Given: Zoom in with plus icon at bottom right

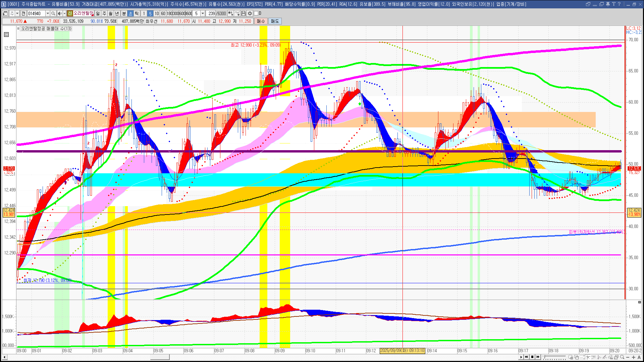Looking at the screenshot, I should point(634,357).
